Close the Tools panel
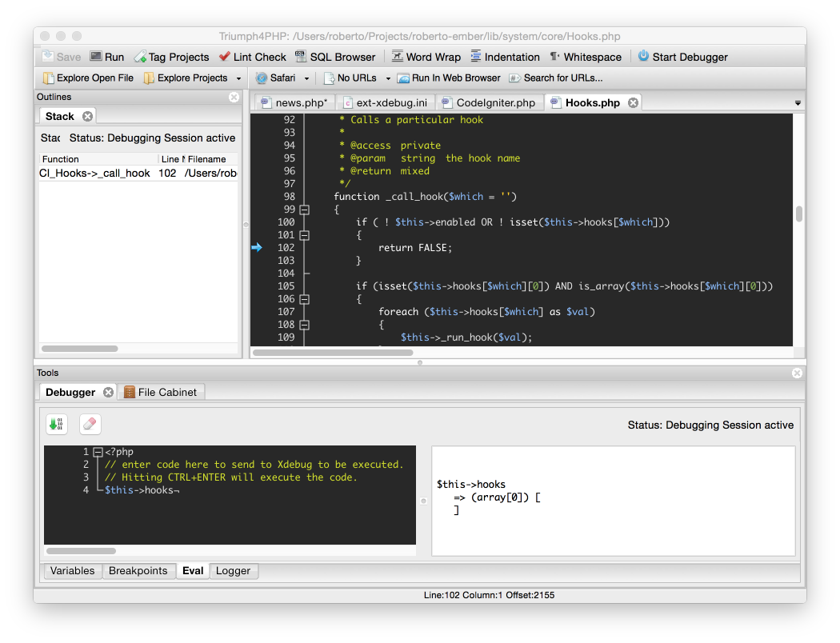Image resolution: width=840 pixels, height=643 pixels. pyautogui.click(x=797, y=373)
